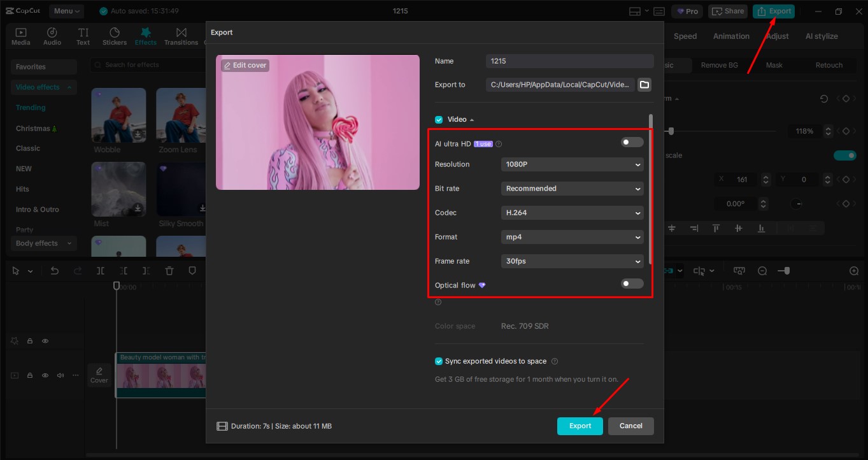This screenshot has height=460, width=868.
Task: Select the Transitions panel icon
Action: (181, 35)
